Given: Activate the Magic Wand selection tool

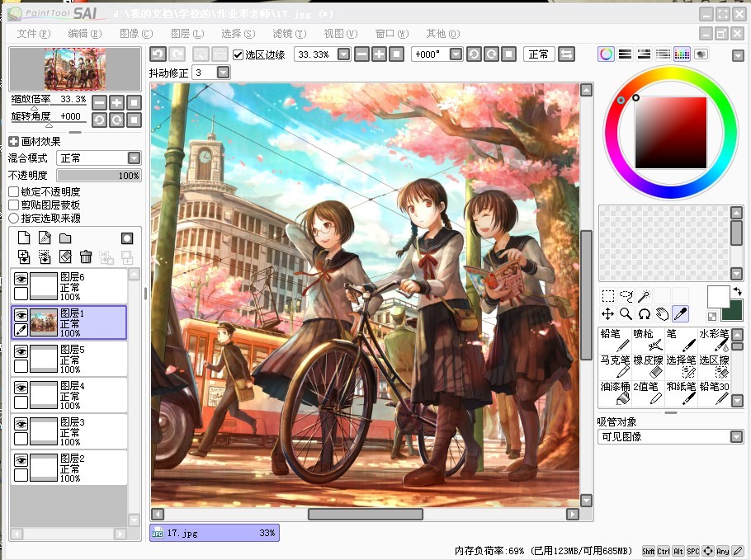Looking at the screenshot, I should (x=645, y=295).
